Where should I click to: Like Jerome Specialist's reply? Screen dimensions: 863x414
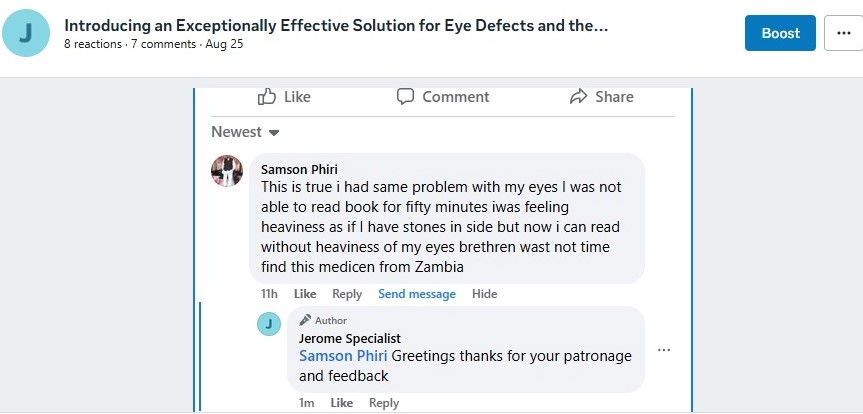point(342,403)
